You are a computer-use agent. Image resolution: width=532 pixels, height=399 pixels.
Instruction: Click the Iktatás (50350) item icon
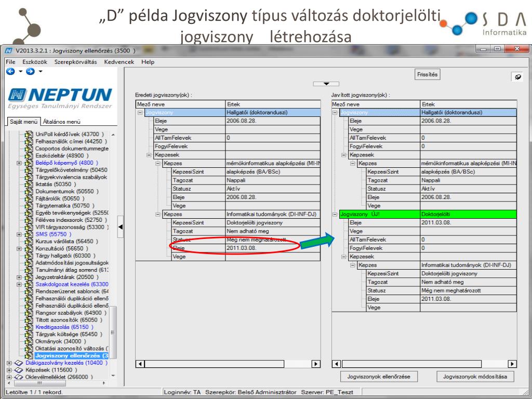(x=29, y=184)
